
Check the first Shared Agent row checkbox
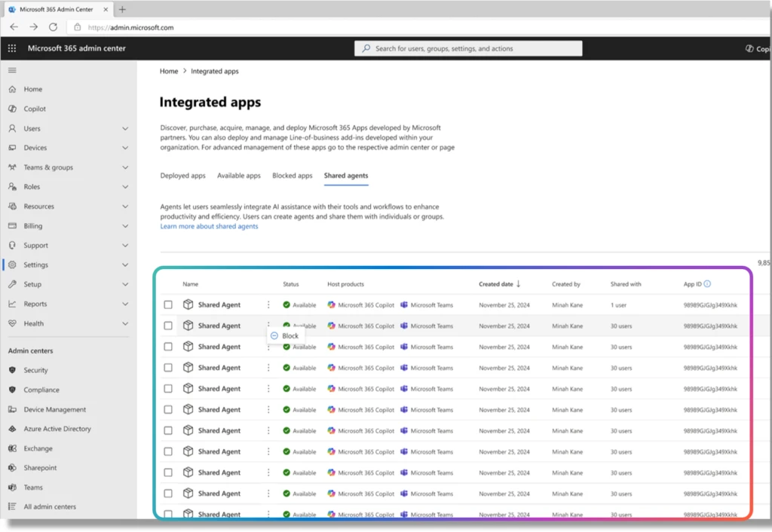169,304
